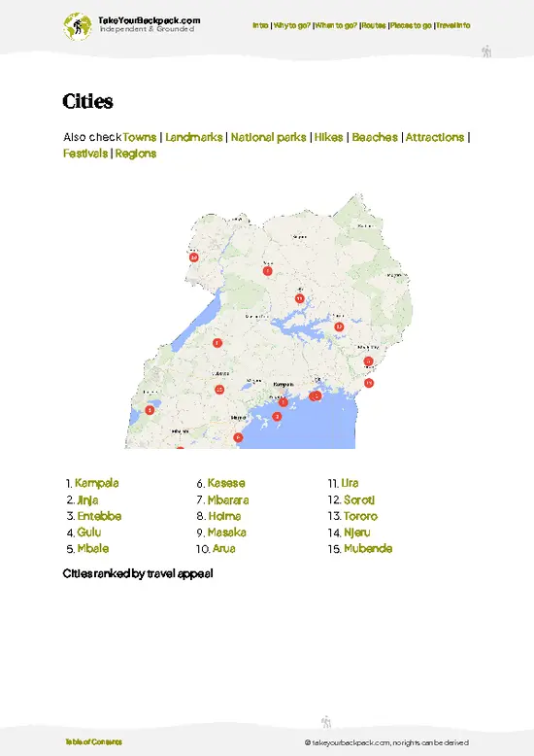This screenshot has width=534, height=756.
Task: Open the Lira city link in list
Action: (350, 483)
